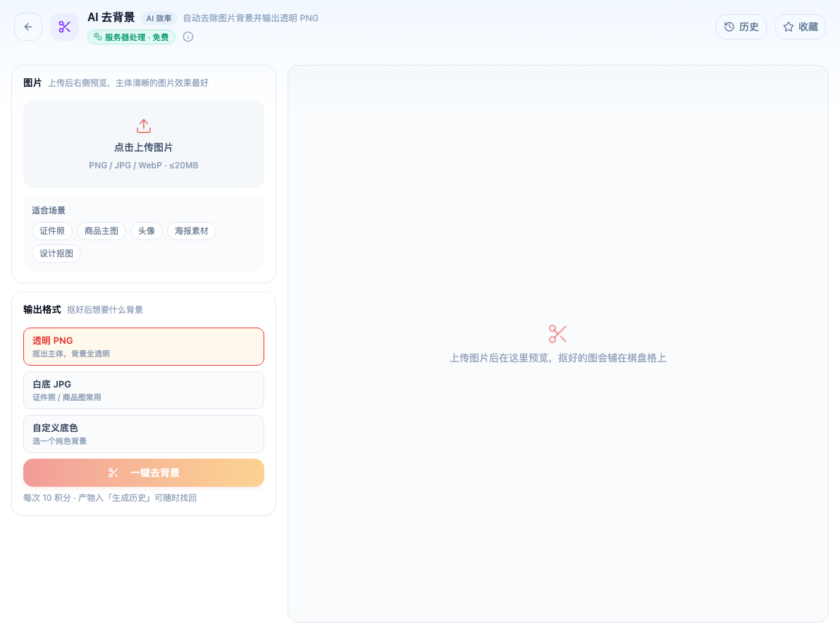Screen dimensions: 840x634
Task: Click the 服务器处理 · 免费 badge
Action: 131,37
